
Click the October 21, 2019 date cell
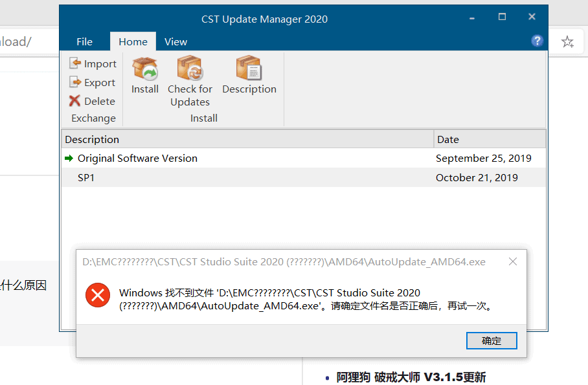477,177
